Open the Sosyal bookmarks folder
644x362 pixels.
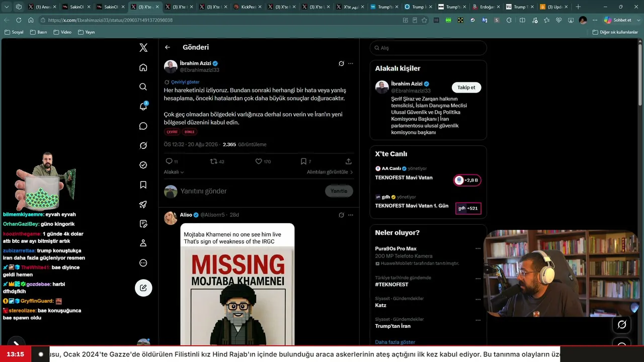(x=14, y=32)
